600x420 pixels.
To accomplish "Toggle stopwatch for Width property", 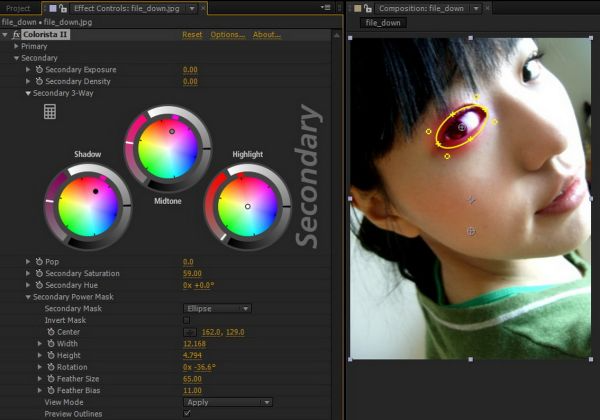I will click(51, 343).
